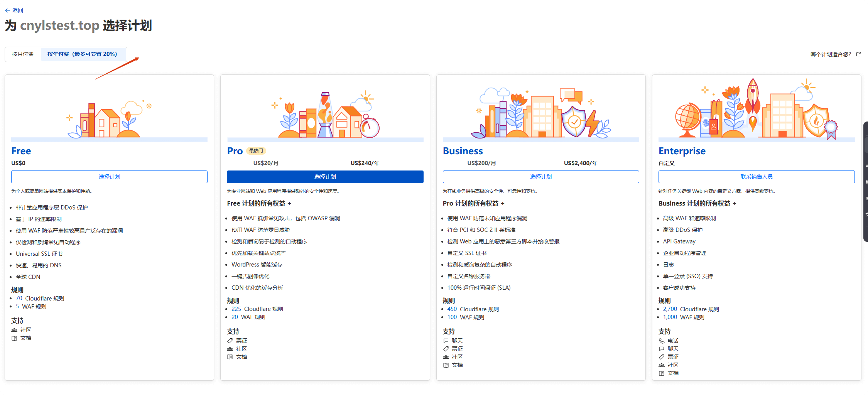Click the docs book icon under Free
This screenshot has height=395, width=868.
click(14, 338)
